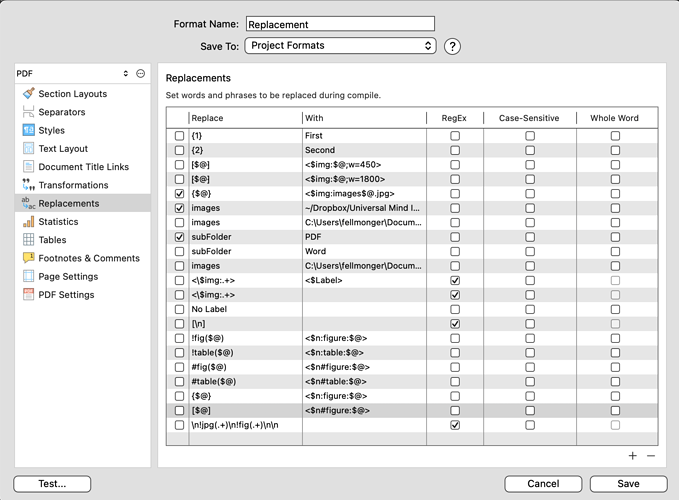679x500 pixels.
Task: Click the Save button
Action: (628, 484)
